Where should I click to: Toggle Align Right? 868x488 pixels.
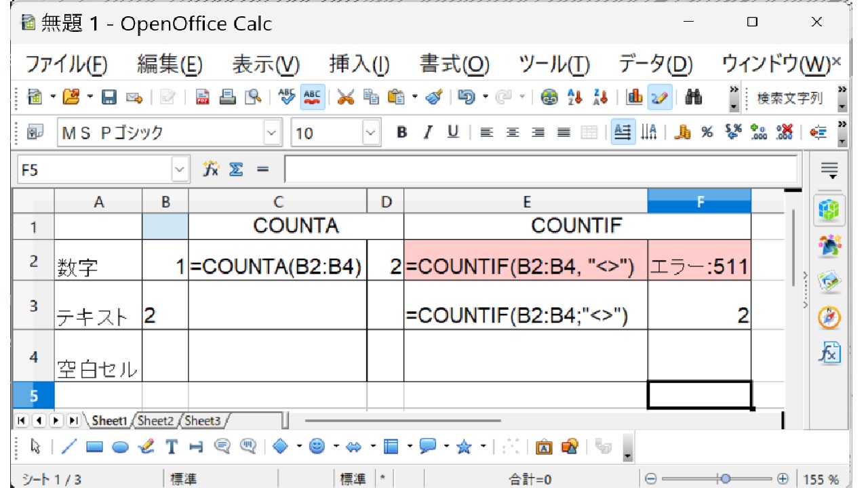click(x=538, y=132)
